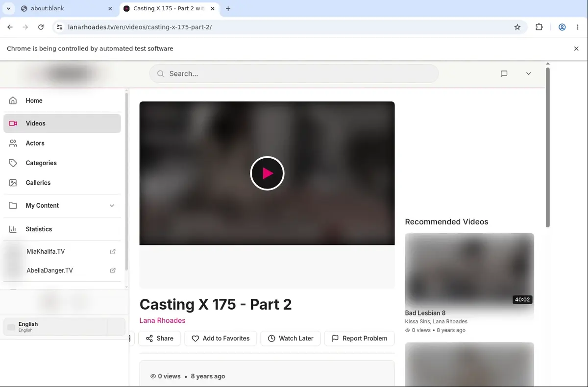Go forward in browser history
This screenshot has height=387, width=588.
point(25,27)
